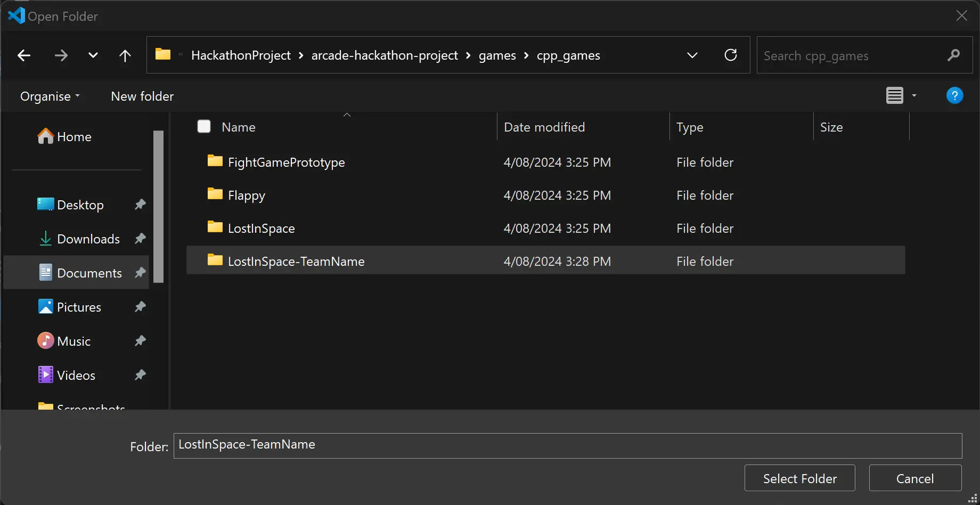Go back using the back arrow
980x505 pixels.
point(24,55)
